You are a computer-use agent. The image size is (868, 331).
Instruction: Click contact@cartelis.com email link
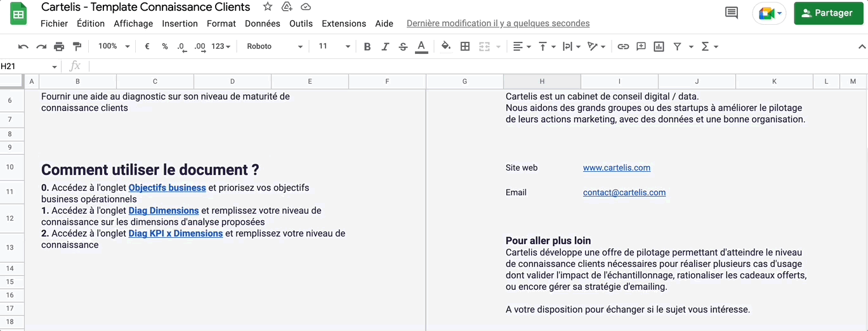pyautogui.click(x=624, y=192)
